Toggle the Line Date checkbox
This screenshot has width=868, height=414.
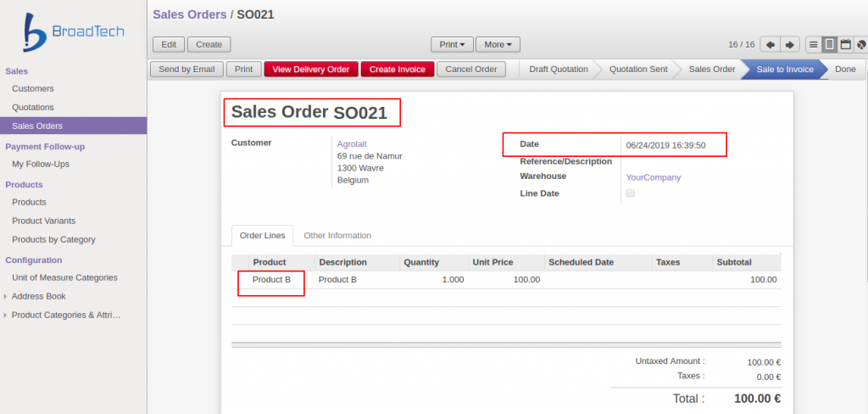(x=630, y=193)
